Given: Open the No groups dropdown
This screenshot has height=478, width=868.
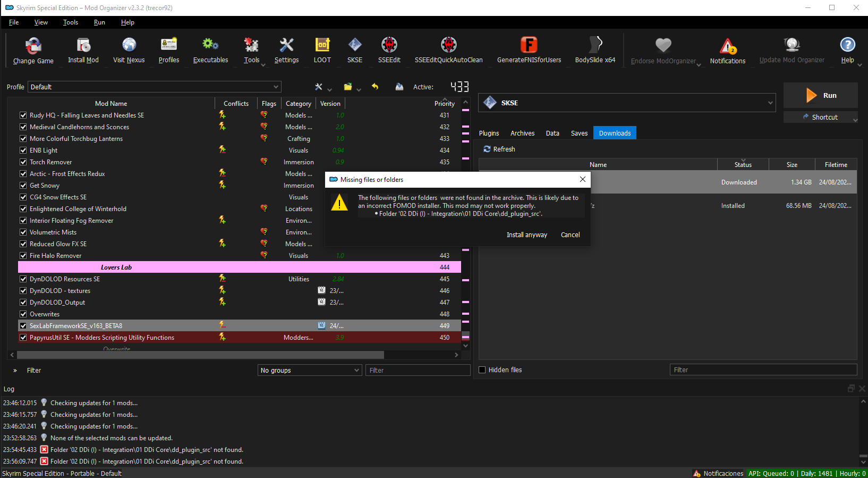Looking at the screenshot, I should 310,370.
